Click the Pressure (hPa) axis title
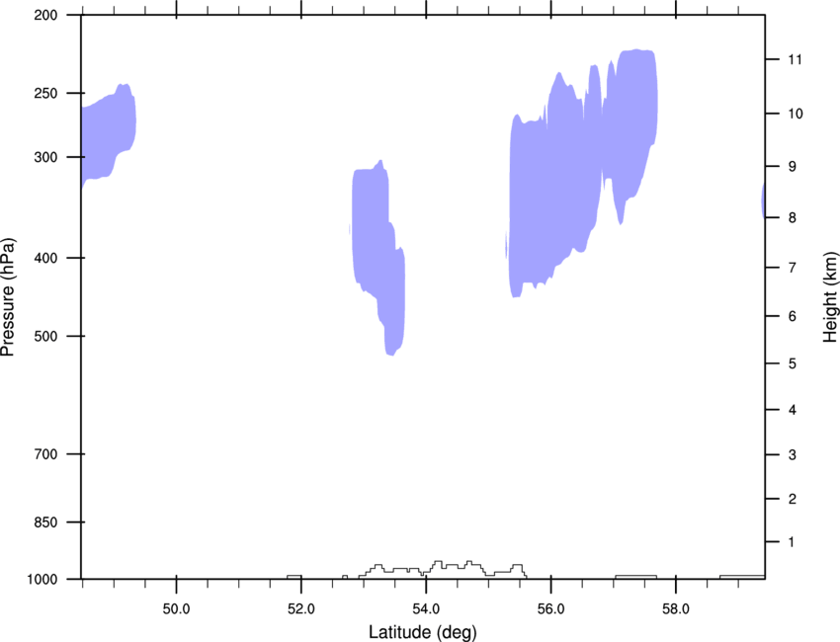840x642 pixels. click(8, 297)
